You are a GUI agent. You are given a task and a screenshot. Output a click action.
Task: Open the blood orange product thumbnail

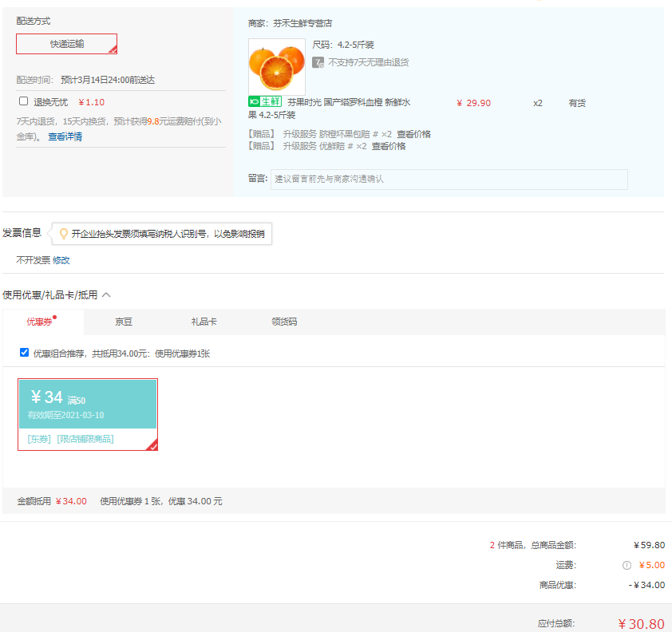(x=276, y=66)
